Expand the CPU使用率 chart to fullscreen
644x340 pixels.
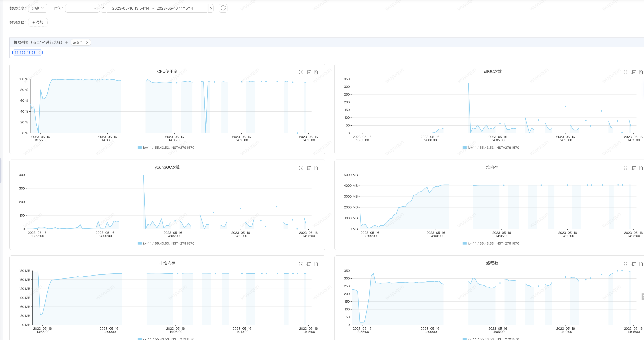click(301, 72)
